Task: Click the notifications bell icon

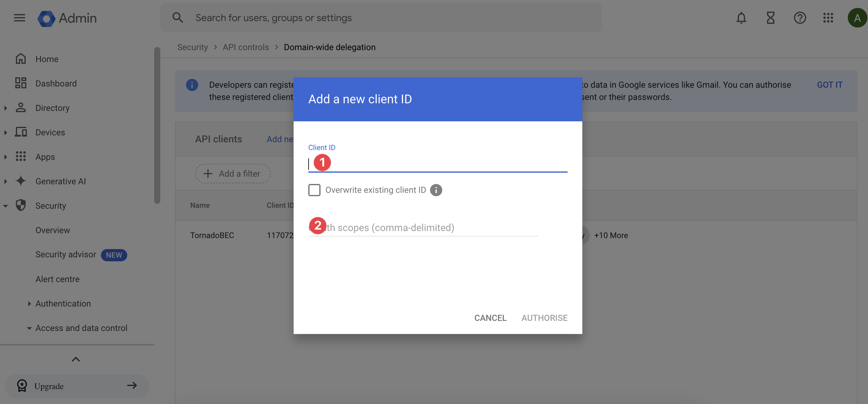Action: 741,18
